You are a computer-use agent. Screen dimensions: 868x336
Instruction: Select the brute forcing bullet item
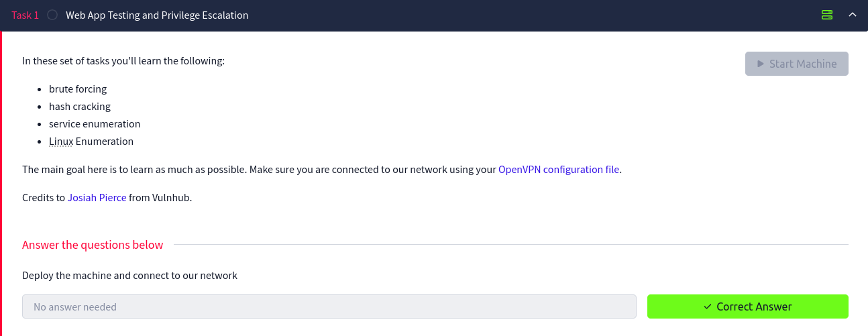tap(78, 89)
